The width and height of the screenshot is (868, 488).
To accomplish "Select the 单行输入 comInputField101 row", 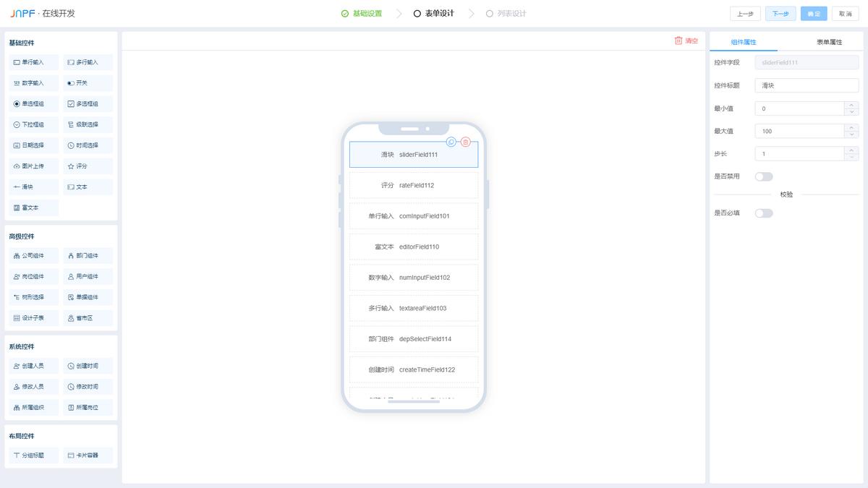I will (414, 216).
